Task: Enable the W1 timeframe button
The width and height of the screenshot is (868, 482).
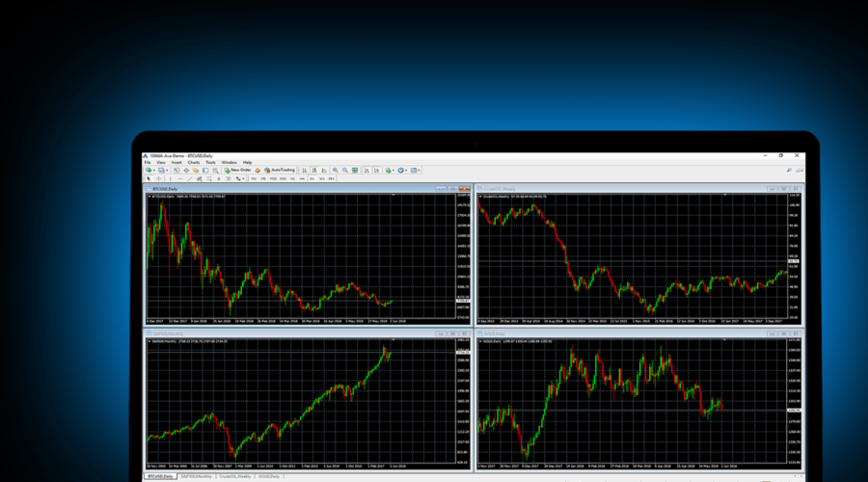Action: pos(321,178)
